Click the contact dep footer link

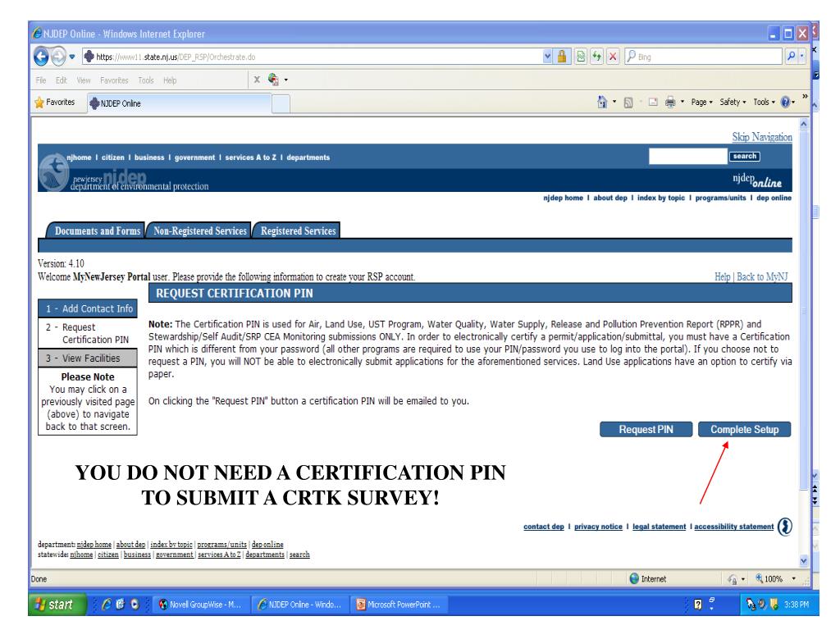click(x=544, y=527)
